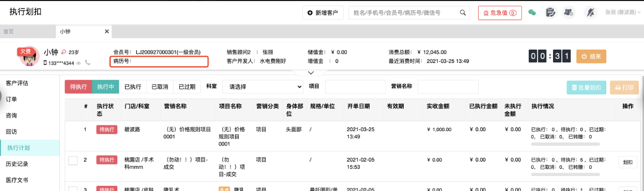
Task: Click the execution progress bar in row 1
Action: [x=565, y=144]
